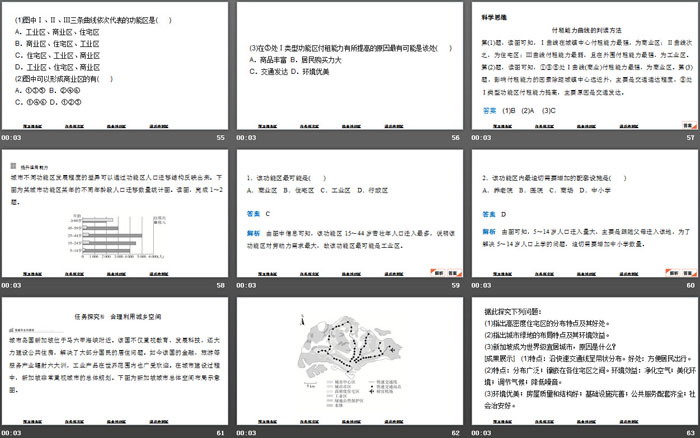
Task: Select slide 59 thumbnail with answer C
Action: click(350, 213)
